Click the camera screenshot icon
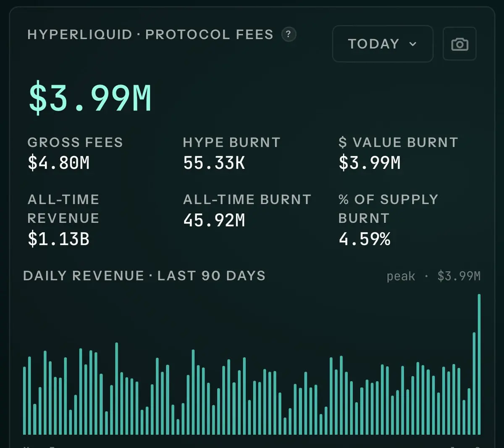The image size is (504, 448). click(x=459, y=44)
